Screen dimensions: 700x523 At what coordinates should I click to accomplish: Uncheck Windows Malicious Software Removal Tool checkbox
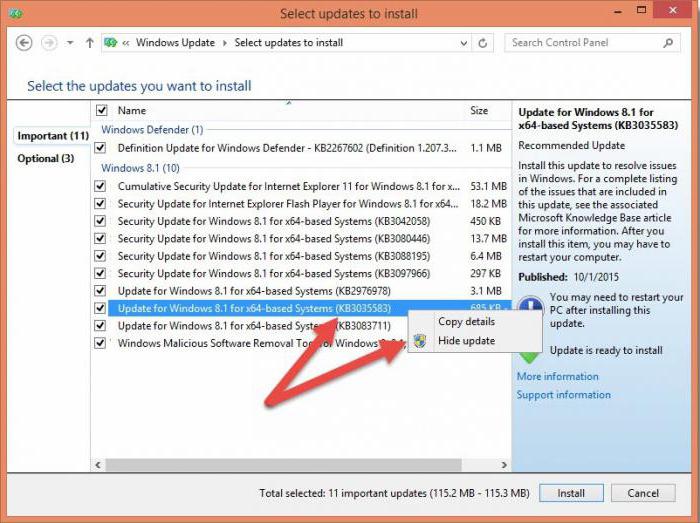(x=100, y=343)
